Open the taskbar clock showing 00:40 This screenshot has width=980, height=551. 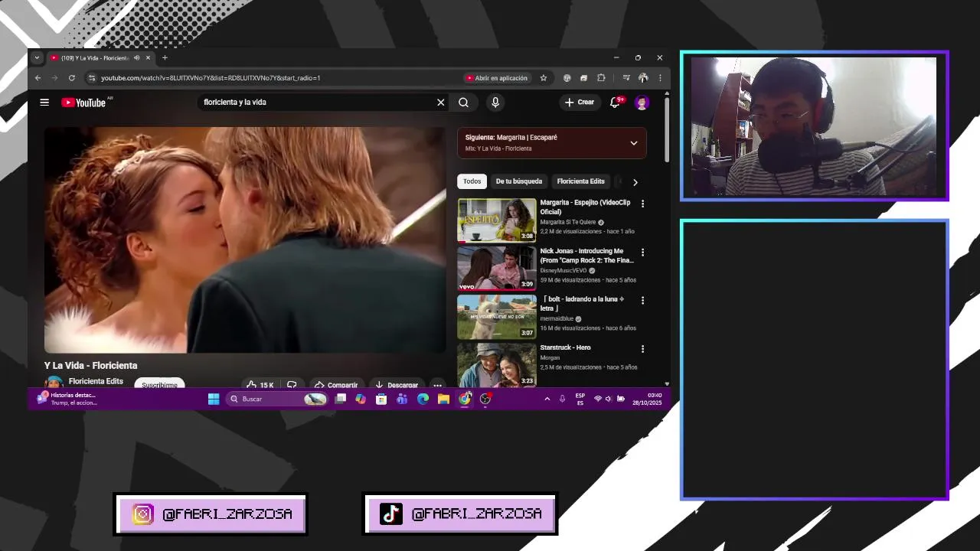[647, 399]
